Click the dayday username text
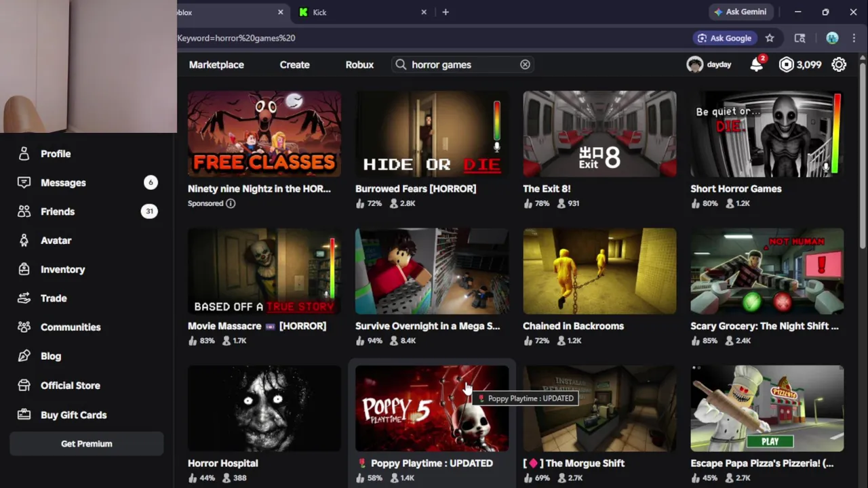Image resolution: width=868 pixels, height=488 pixels. point(719,64)
